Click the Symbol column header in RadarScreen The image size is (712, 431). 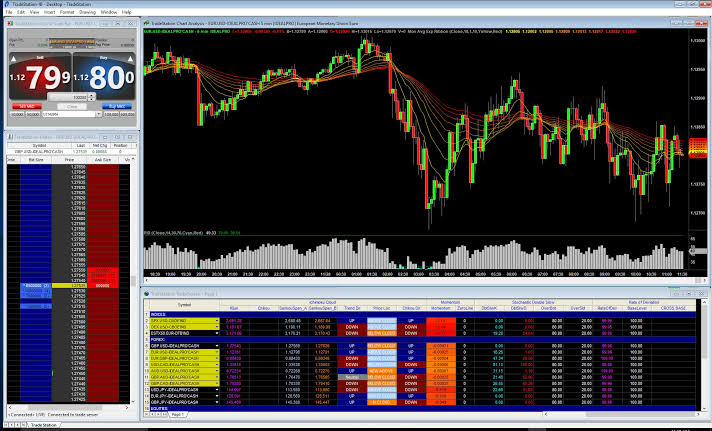point(184,305)
